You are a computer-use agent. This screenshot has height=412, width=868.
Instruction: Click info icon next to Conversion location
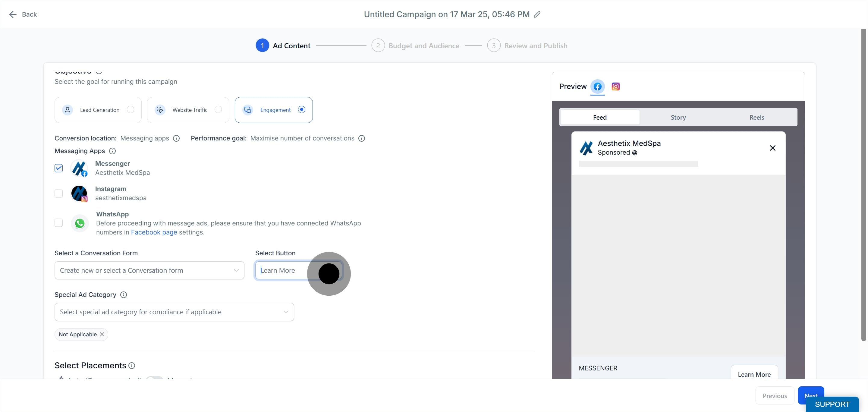[176, 138]
